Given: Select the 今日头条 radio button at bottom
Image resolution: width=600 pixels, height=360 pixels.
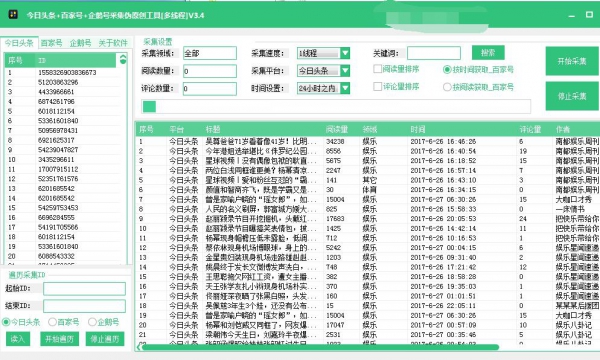Looking at the screenshot, I should 6,322.
